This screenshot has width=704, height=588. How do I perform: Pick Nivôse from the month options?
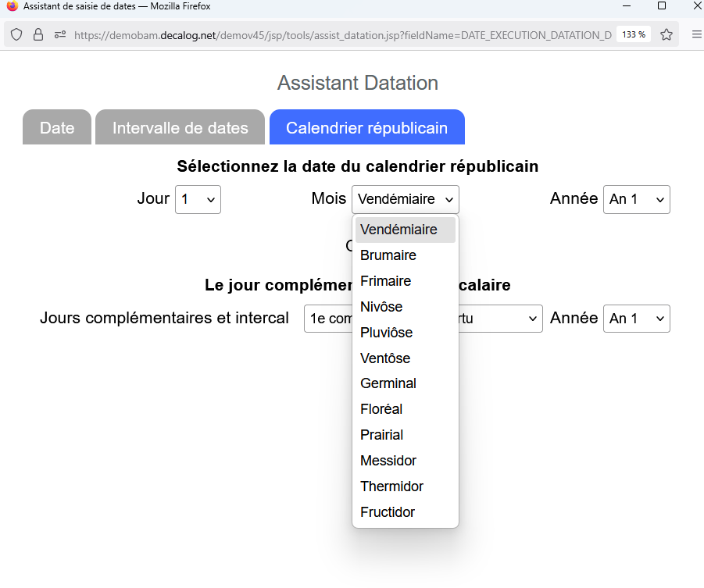(x=381, y=307)
